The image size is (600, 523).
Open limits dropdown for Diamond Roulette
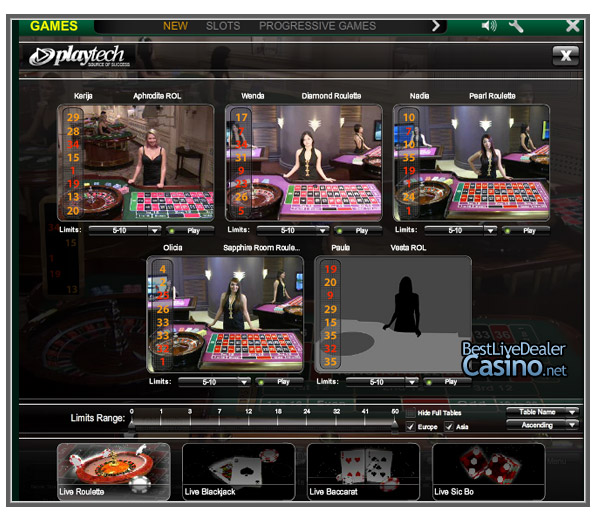pos(293,231)
